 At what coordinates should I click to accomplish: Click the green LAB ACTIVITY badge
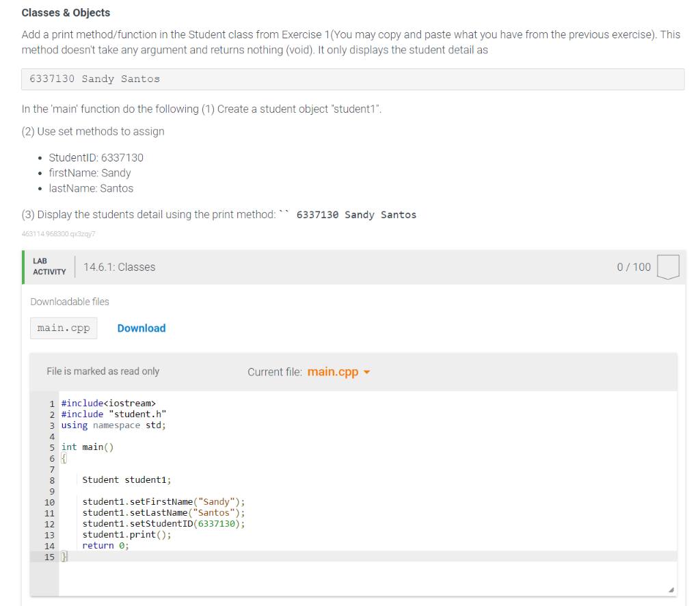click(49, 267)
